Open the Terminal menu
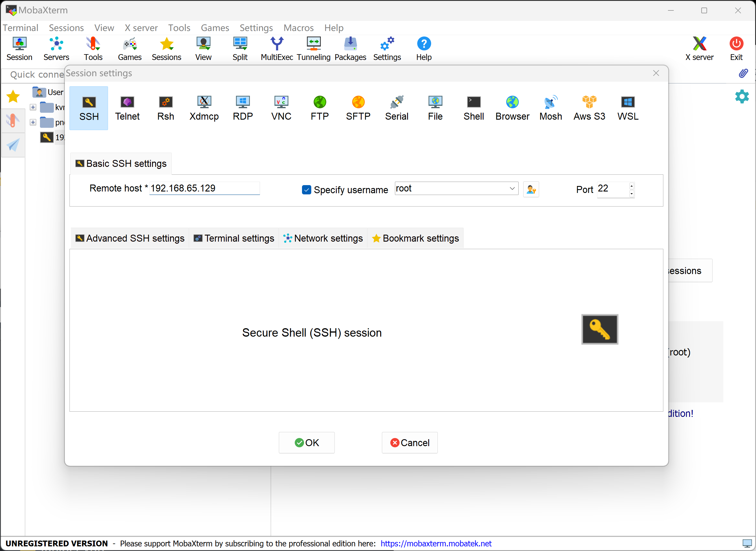Image resolution: width=756 pixels, height=551 pixels. 21,28
